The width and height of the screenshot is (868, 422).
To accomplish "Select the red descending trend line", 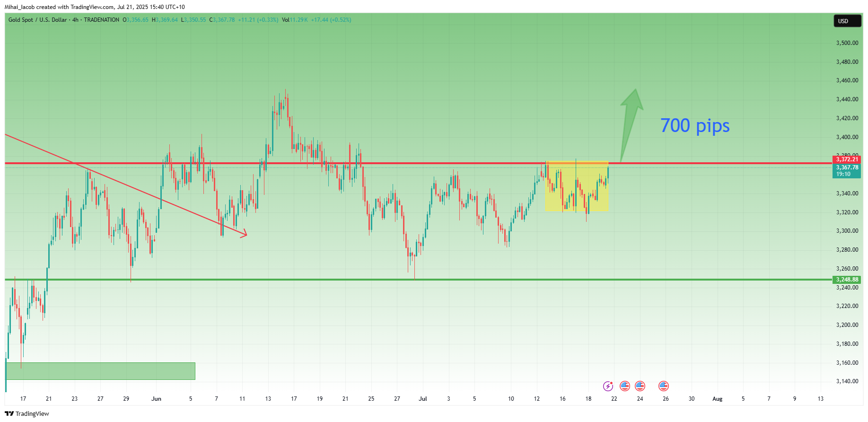I will click(x=125, y=185).
